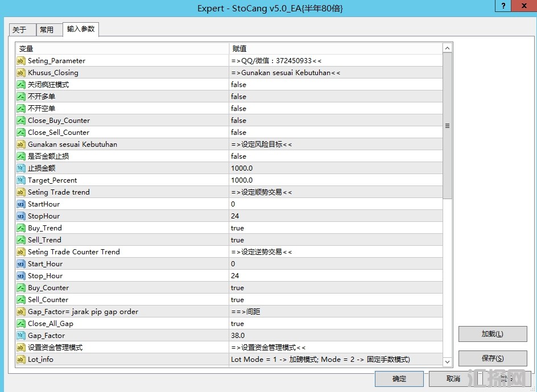Click the string icon beside Lot_info
The height and width of the screenshot is (392, 537).
[x=21, y=360]
